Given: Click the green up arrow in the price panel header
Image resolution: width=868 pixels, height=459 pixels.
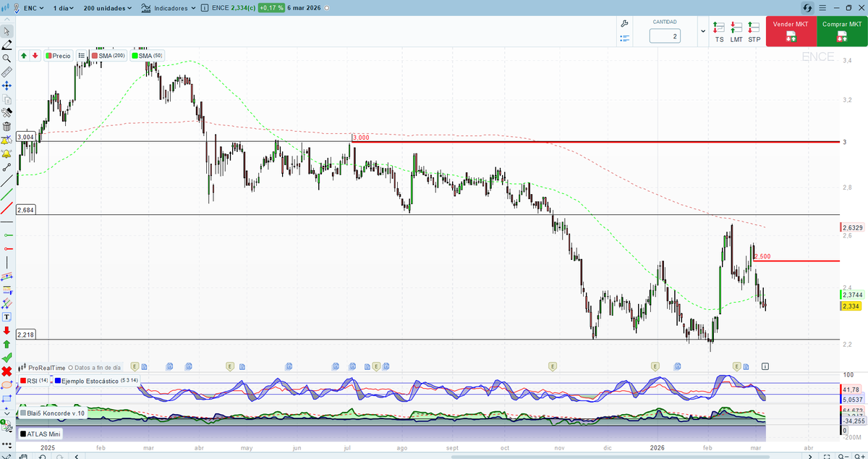Looking at the screenshot, I should point(24,55).
